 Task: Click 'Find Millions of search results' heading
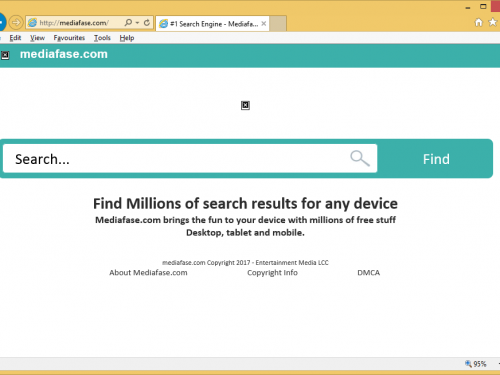pyautogui.click(x=245, y=203)
